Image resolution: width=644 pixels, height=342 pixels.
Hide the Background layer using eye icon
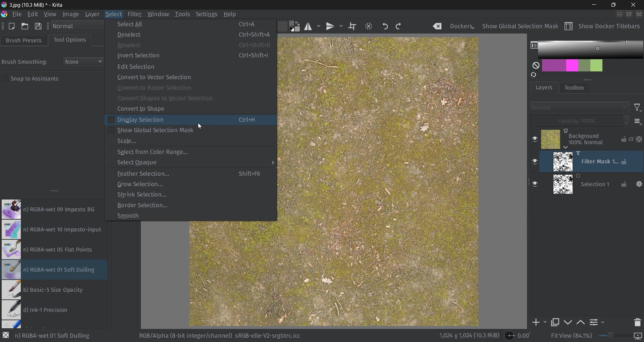(x=535, y=139)
